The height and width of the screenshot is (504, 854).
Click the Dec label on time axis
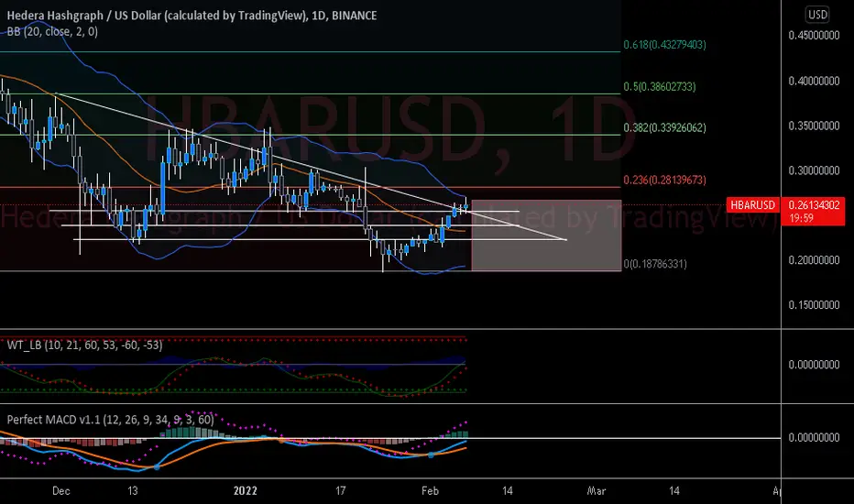point(61,491)
